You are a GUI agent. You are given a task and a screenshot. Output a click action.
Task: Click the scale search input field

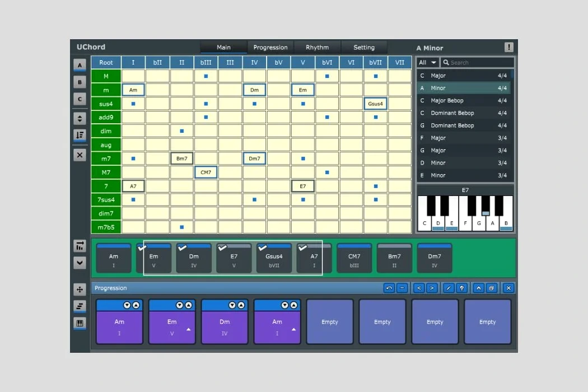(477, 62)
